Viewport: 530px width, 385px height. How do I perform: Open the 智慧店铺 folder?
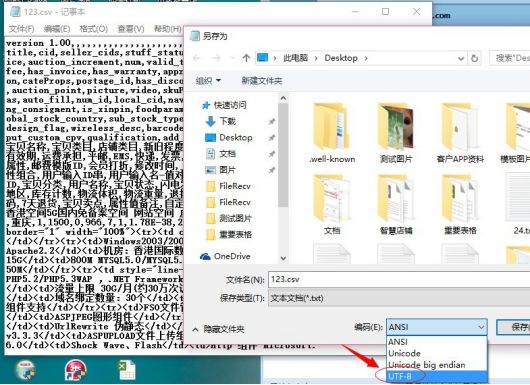pos(396,204)
